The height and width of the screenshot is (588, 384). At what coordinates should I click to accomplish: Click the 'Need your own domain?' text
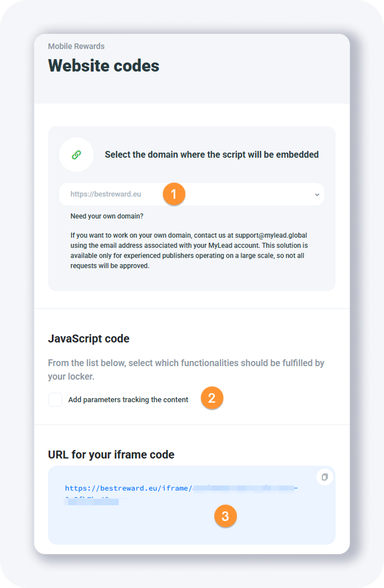(107, 216)
